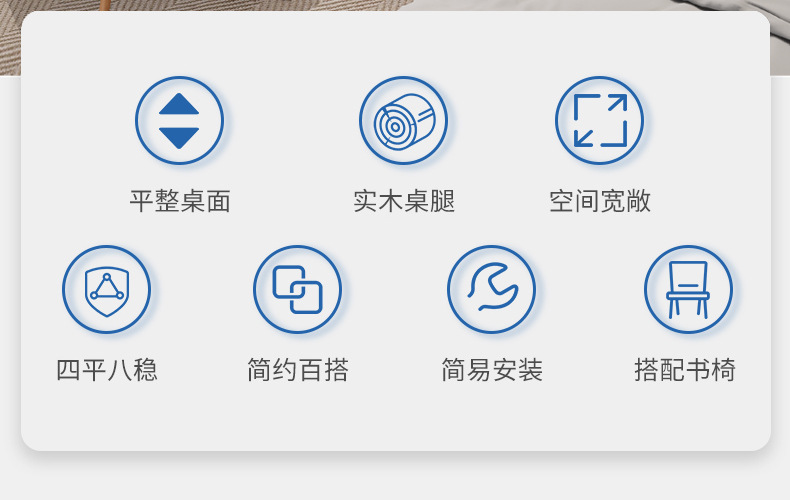This screenshot has width=790, height=500.
Task: Click the woven rug photo strip at top left
Action: pyautogui.click(x=10, y=38)
